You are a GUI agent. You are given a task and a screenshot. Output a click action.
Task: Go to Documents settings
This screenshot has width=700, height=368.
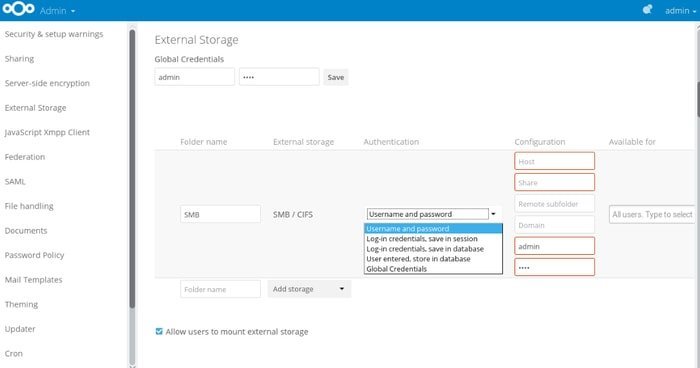coord(26,230)
